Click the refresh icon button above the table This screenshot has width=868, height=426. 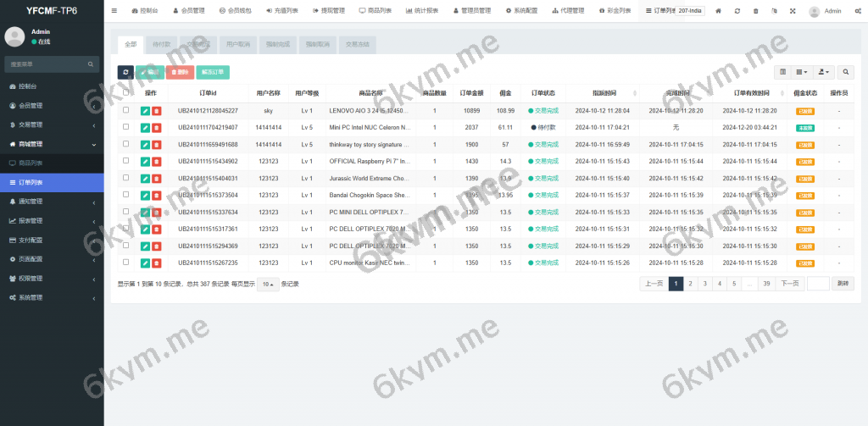[x=125, y=73]
